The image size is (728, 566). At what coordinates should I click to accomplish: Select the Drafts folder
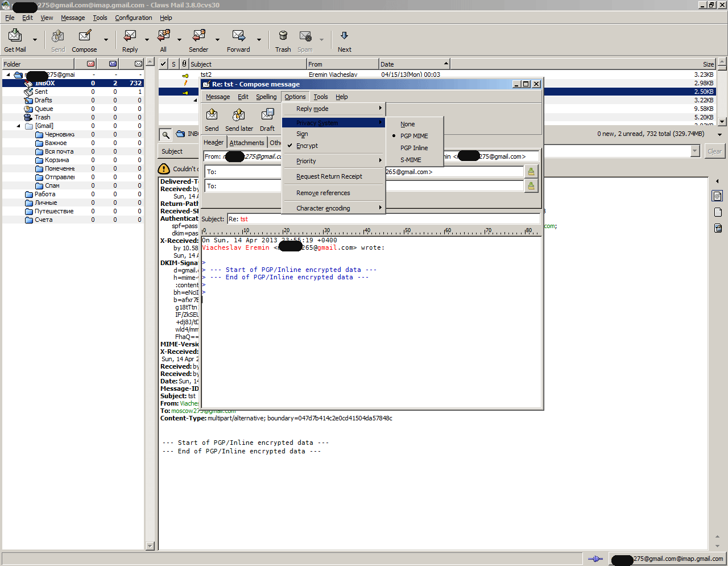[43, 100]
